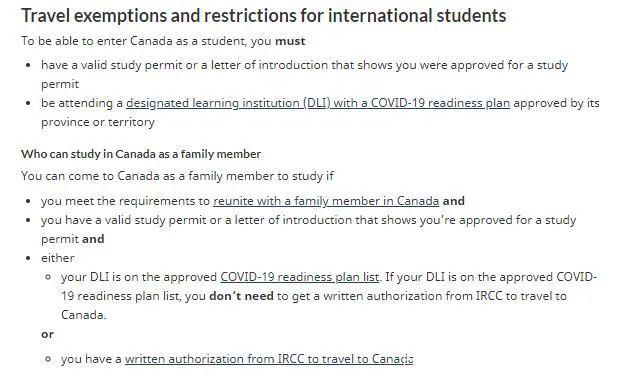Screen dimensions: 627x376
Task: Click hollow bullet marker before 'you have a written'
Action: [x=48, y=359]
